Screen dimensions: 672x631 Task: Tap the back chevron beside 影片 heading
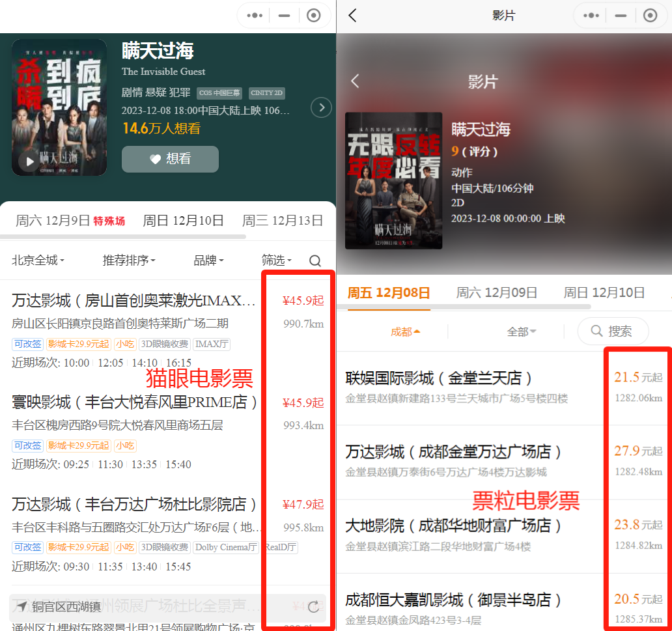[356, 81]
